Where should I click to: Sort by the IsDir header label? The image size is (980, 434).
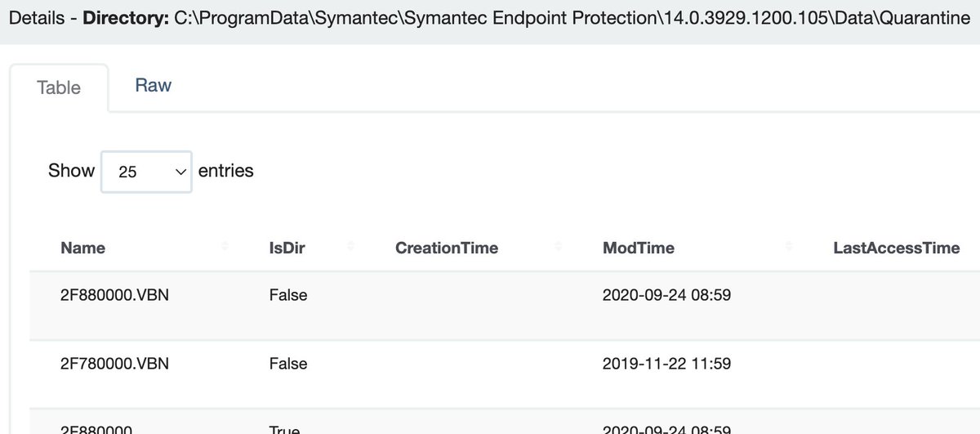tap(287, 248)
